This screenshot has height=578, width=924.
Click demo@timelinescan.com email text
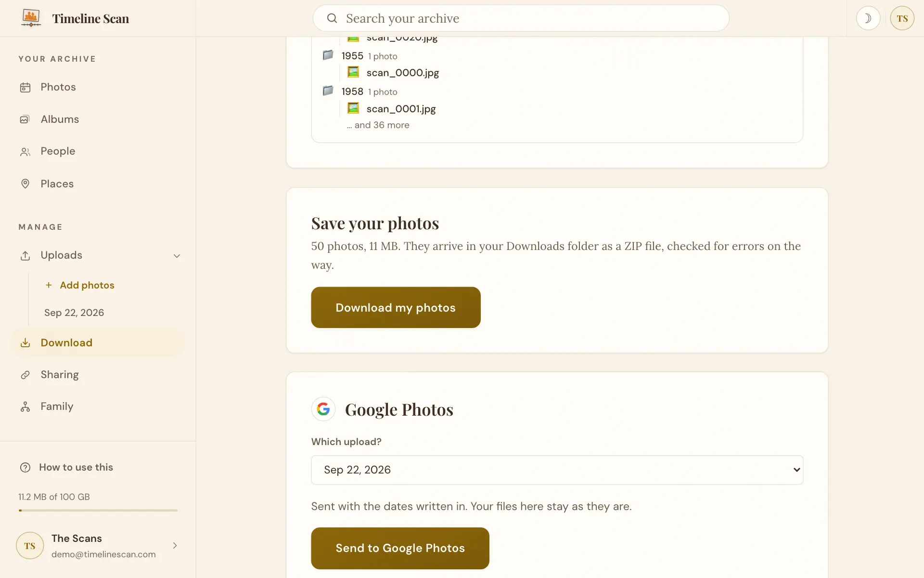point(103,554)
